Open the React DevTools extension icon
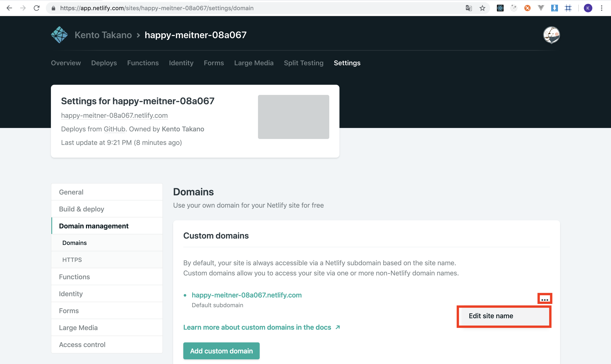 coord(500,8)
